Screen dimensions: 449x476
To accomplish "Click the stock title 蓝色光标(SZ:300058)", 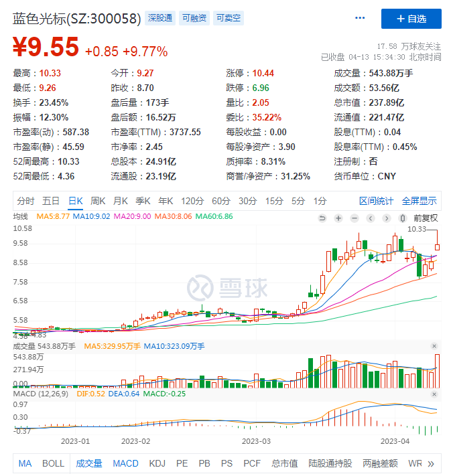I will [77, 19].
